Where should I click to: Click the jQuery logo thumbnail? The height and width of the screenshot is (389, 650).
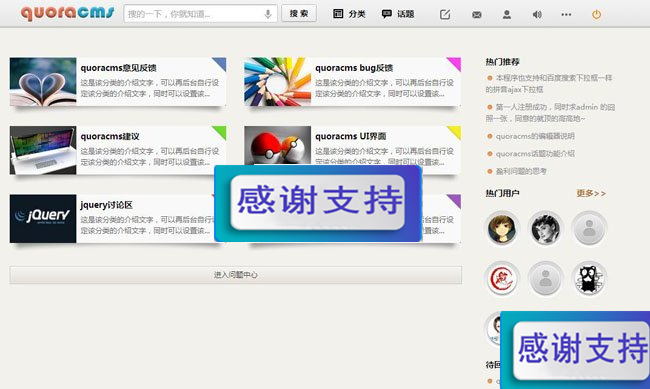43,219
